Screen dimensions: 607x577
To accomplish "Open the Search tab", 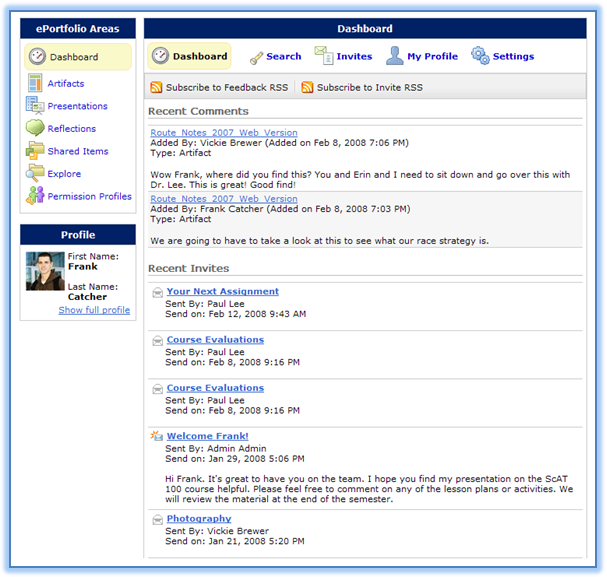I will click(x=276, y=57).
